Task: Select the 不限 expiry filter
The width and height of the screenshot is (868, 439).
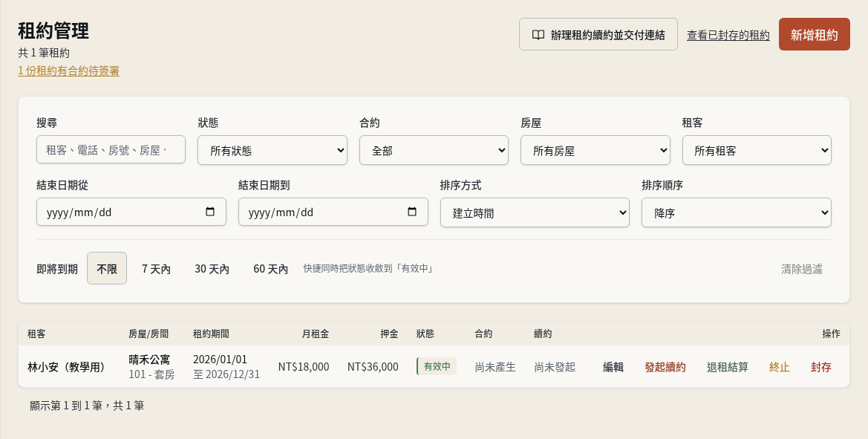Action: [x=107, y=268]
